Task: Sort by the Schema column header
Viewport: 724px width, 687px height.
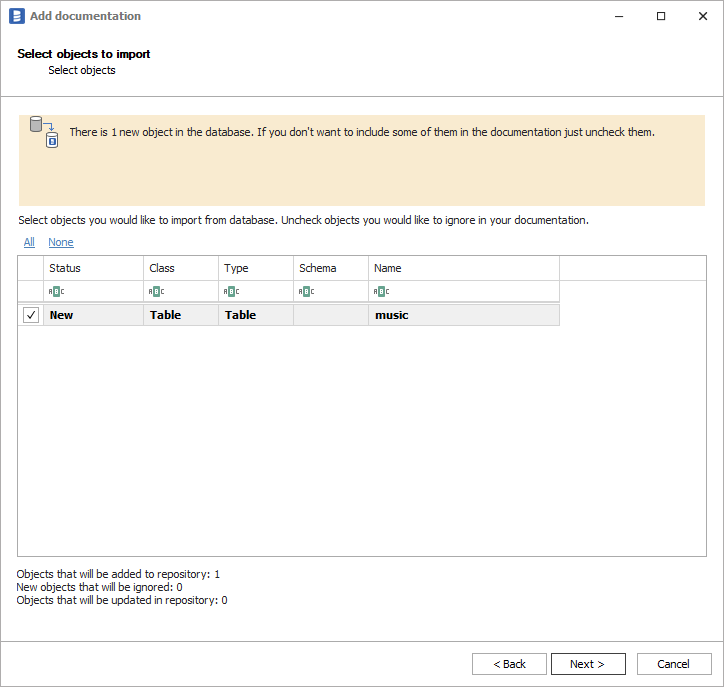Action: point(330,268)
